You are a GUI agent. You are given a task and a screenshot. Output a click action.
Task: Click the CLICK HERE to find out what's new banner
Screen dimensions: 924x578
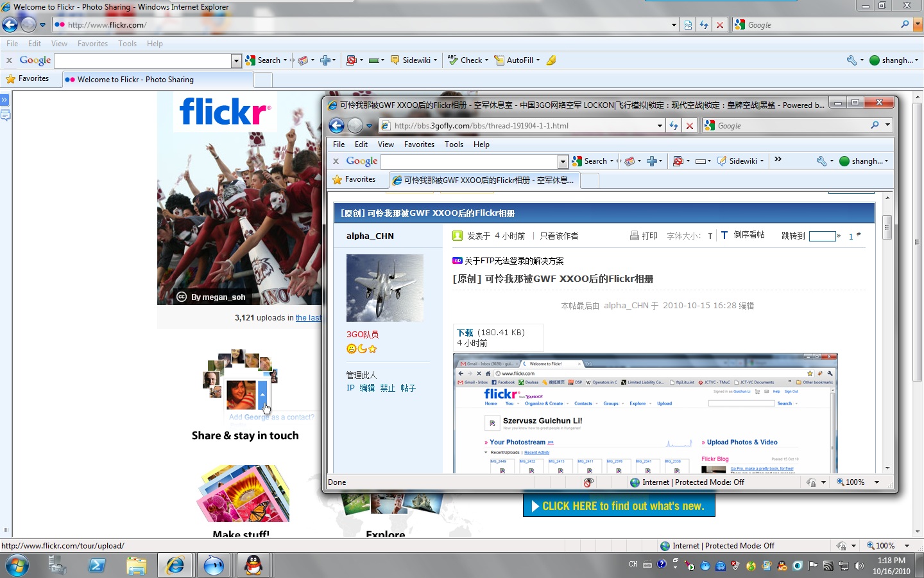(619, 506)
